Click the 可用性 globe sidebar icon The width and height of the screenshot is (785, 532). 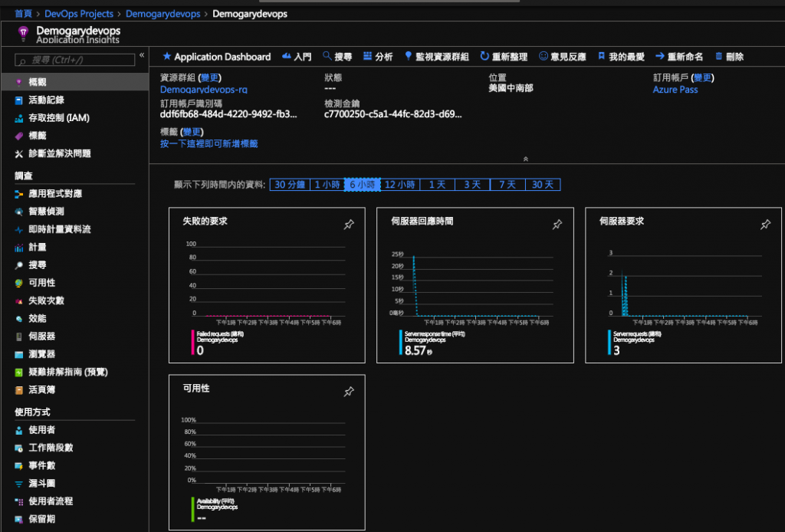(x=18, y=283)
